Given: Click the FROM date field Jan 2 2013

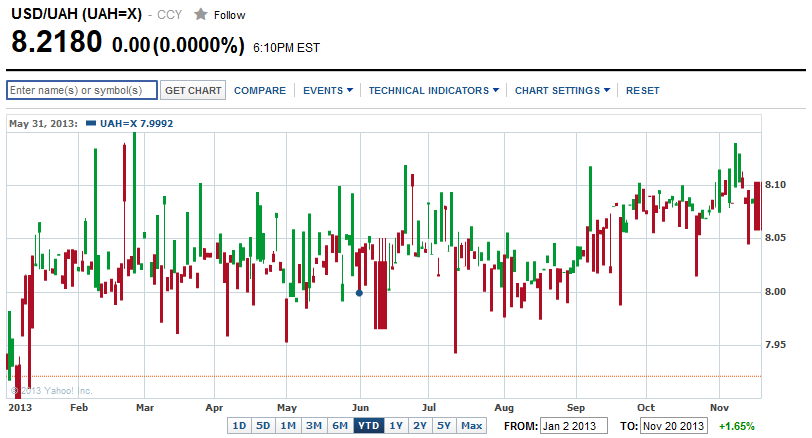Looking at the screenshot, I should 574,426.
